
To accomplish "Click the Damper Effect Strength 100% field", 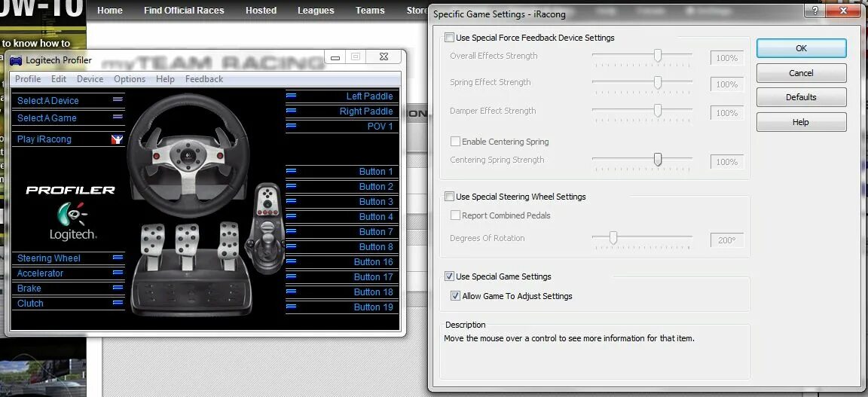I will tap(727, 113).
